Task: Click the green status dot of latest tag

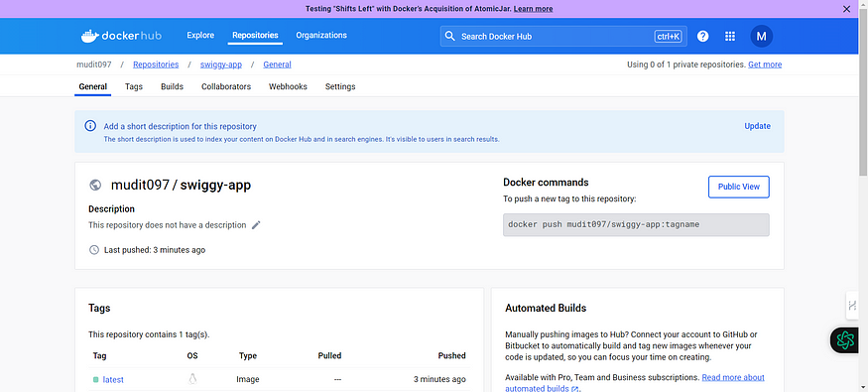Action: (96, 380)
